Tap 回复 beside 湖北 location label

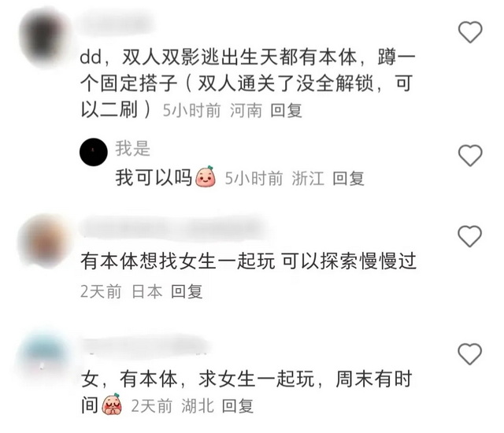[x=238, y=406]
